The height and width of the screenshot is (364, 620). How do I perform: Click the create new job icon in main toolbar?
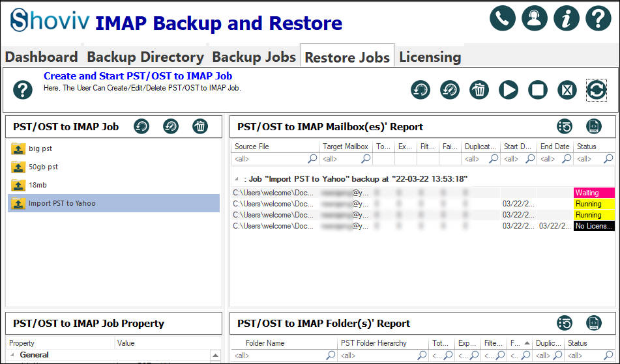click(421, 90)
